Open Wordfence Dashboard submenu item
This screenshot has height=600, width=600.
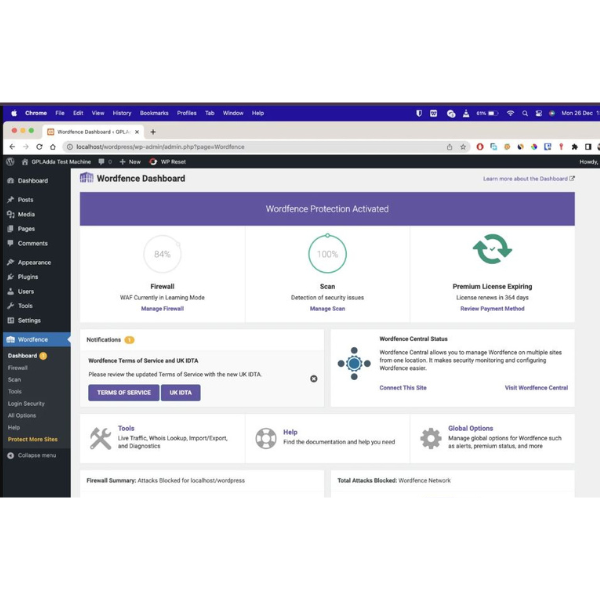pyautogui.click(x=22, y=356)
